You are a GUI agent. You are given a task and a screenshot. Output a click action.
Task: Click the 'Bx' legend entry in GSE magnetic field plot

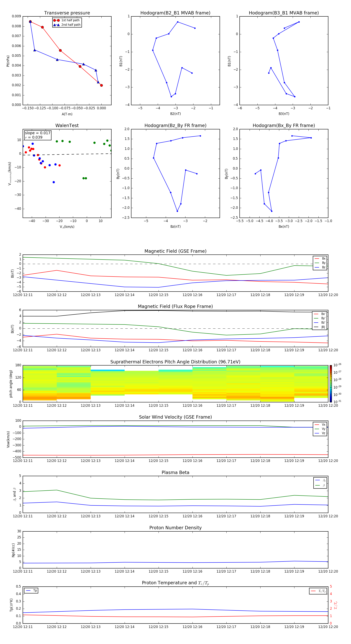(320, 259)
